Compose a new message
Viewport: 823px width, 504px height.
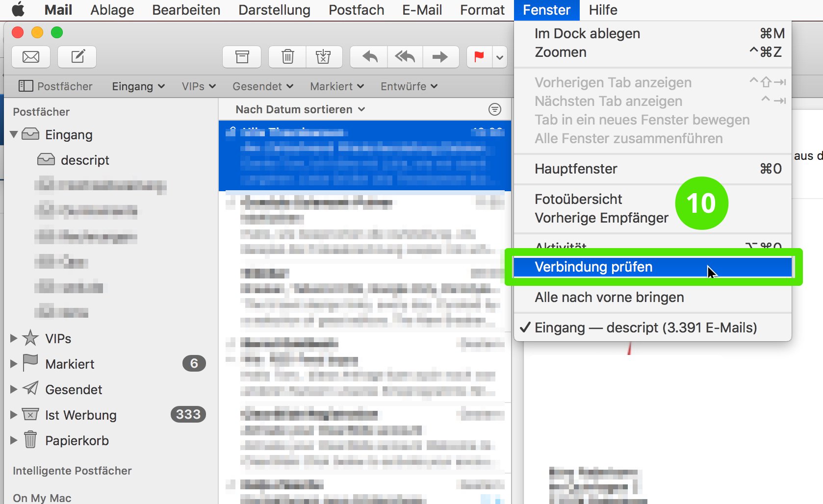(77, 57)
